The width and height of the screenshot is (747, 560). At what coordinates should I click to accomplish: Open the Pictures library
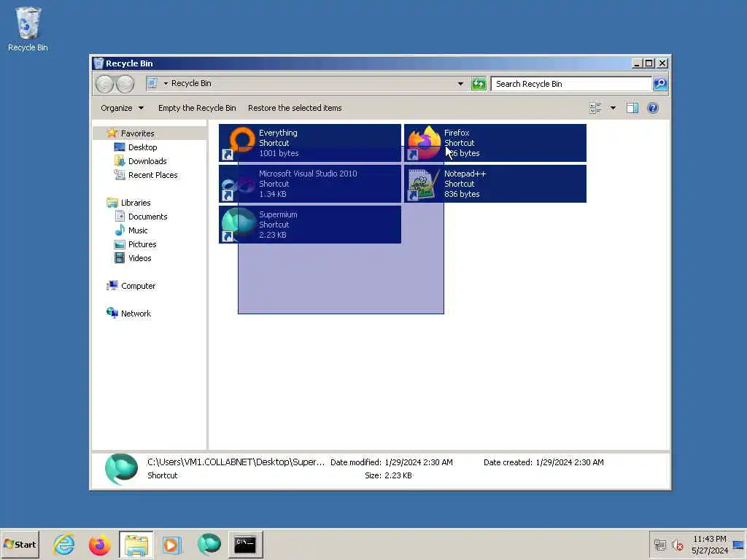coord(142,244)
